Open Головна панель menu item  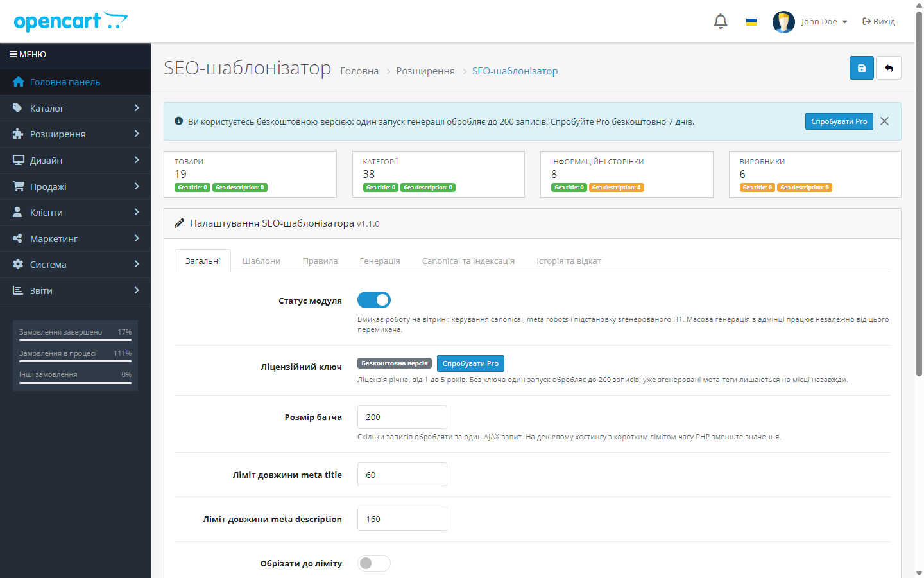(75, 82)
